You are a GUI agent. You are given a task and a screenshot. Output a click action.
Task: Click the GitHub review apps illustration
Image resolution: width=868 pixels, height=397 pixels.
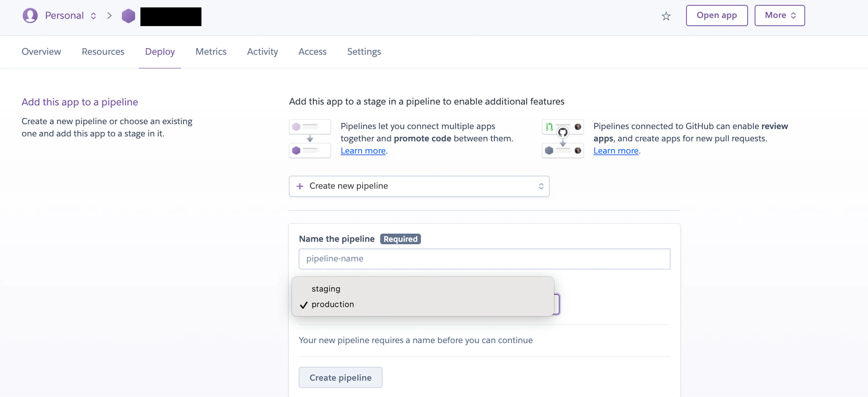pyautogui.click(x=562, y=138)
